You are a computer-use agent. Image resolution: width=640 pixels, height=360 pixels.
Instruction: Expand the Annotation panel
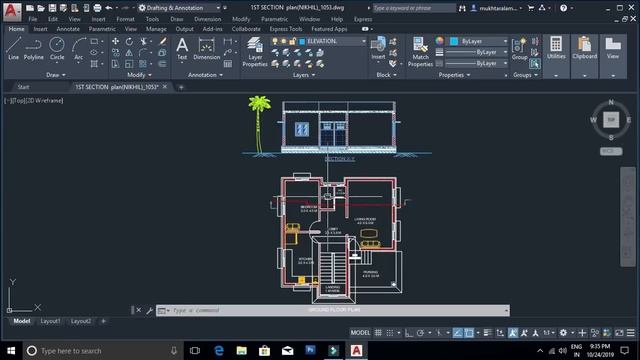pyautogui.click(x=205, y=75)
